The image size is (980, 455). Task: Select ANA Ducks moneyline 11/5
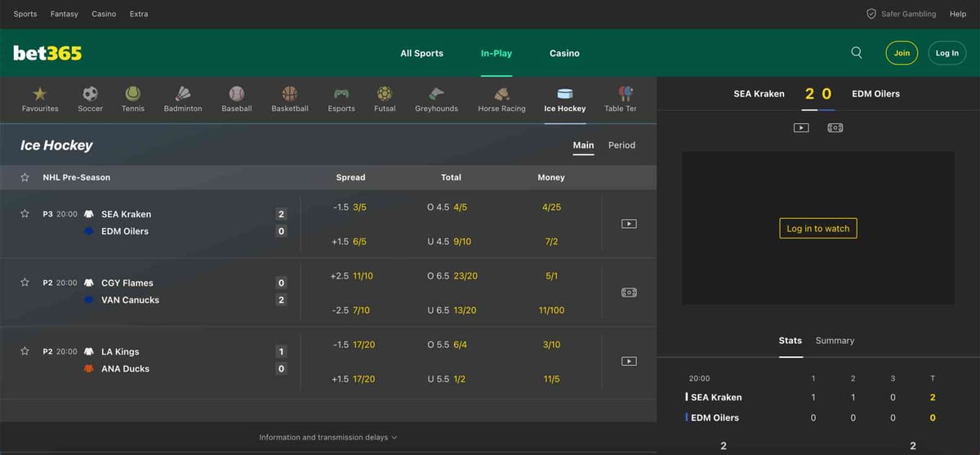(x=551, y=379)
